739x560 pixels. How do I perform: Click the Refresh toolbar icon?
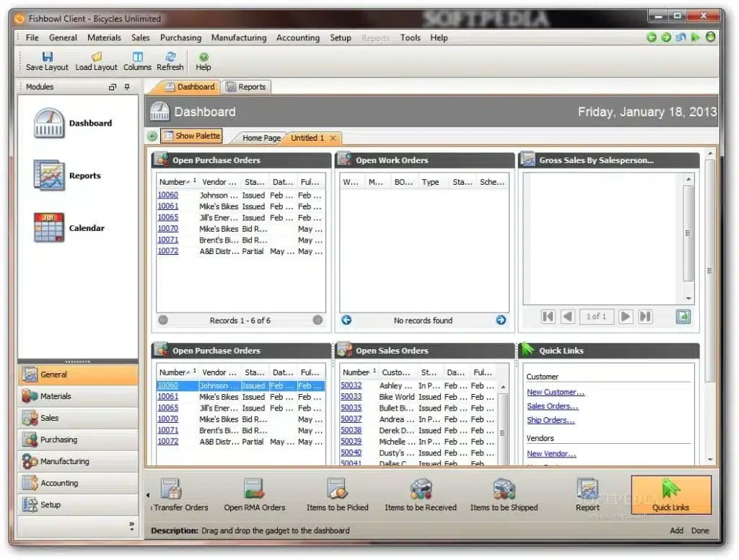[170, 61]
